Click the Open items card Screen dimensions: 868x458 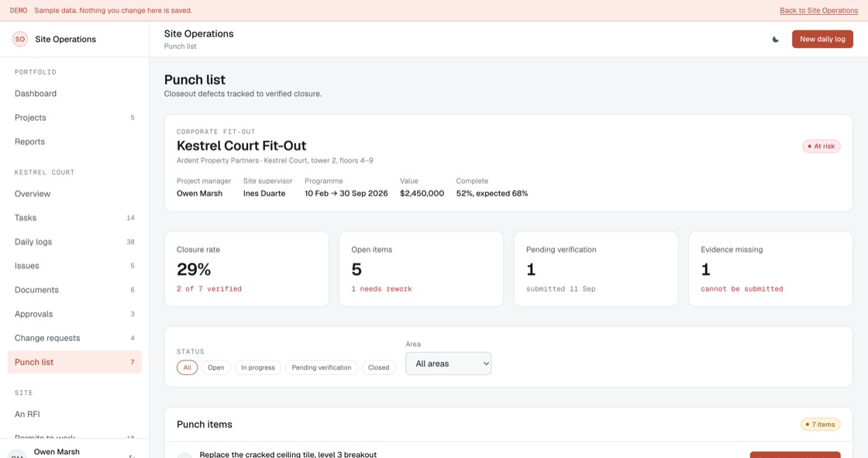coord(422,269)
